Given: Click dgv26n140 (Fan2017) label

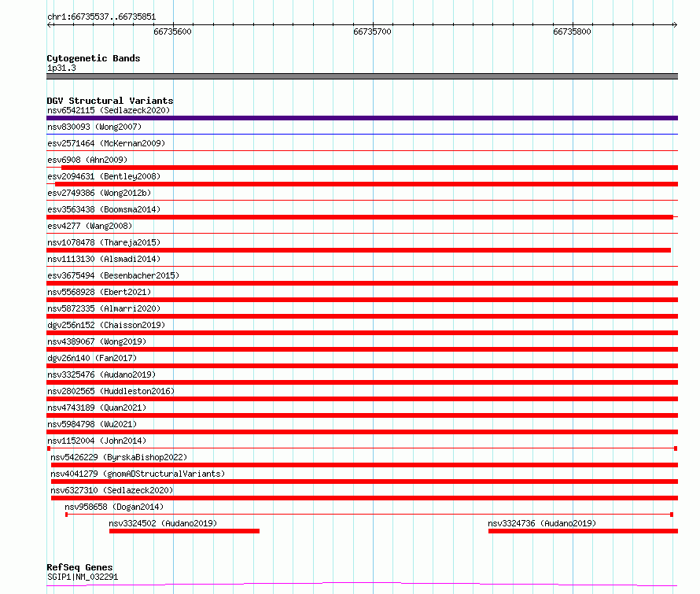Looking at the screenshot, I should coord(92,358).
